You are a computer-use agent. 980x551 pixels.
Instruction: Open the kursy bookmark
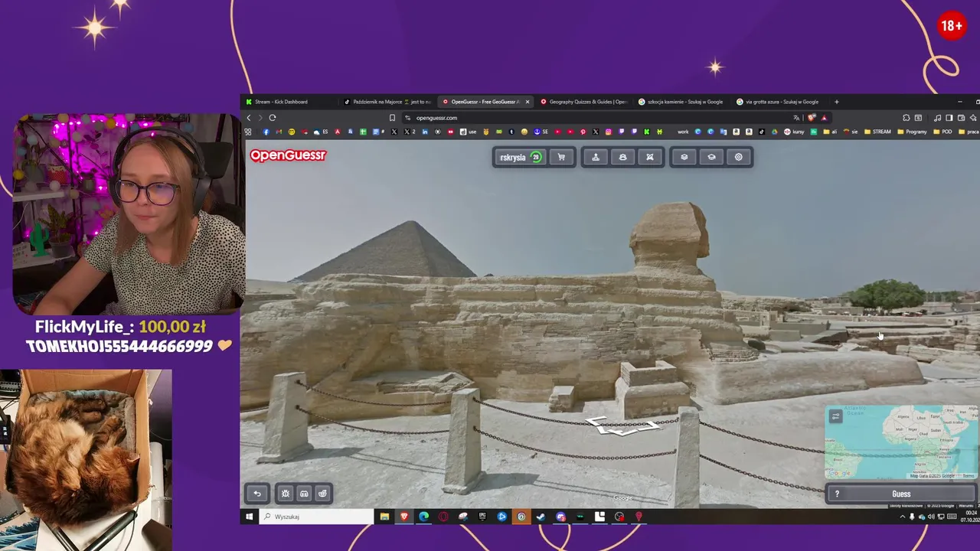tap(794, 132)
